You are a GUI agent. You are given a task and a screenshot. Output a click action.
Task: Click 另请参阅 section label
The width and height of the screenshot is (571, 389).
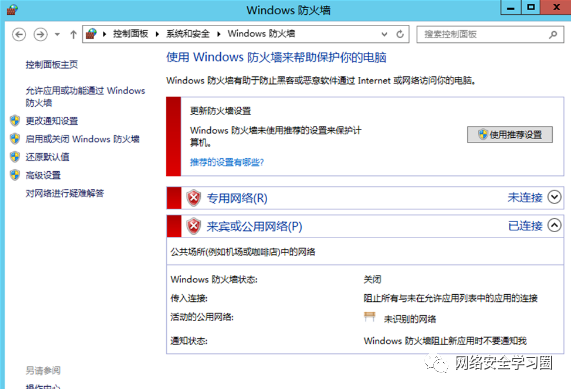point(43,370)
